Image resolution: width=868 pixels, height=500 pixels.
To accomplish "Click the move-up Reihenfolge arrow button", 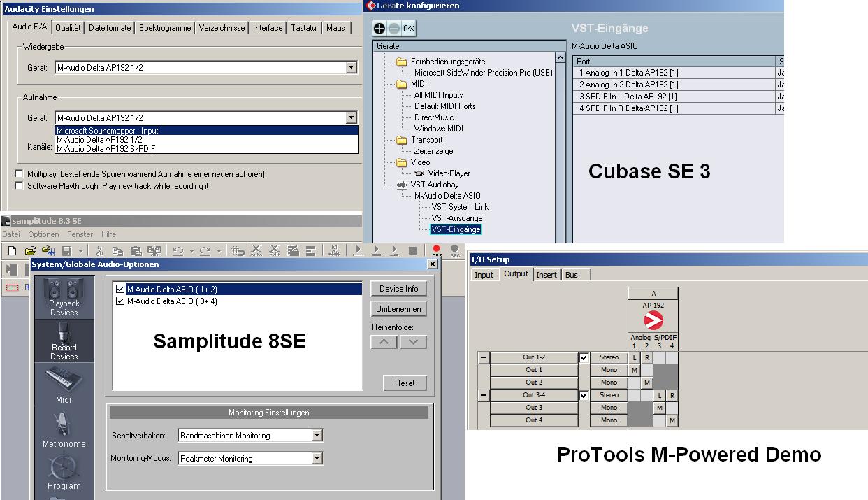I will pyautogui.click(x=384, y=342).
